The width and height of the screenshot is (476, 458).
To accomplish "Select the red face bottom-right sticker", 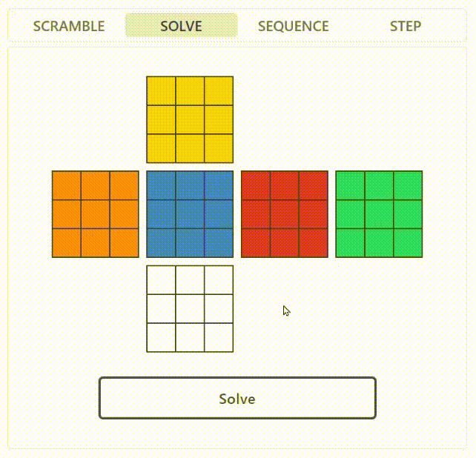I will [x=314, y=243].
